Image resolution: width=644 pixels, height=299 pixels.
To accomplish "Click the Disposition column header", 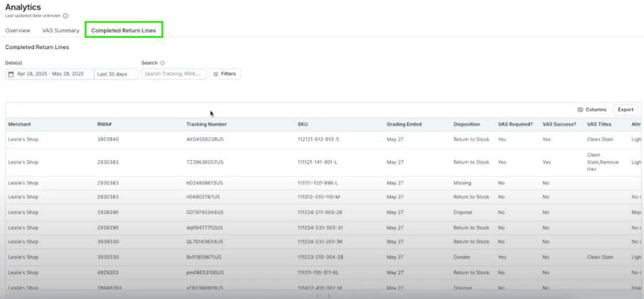I will [x=467, y=124].
